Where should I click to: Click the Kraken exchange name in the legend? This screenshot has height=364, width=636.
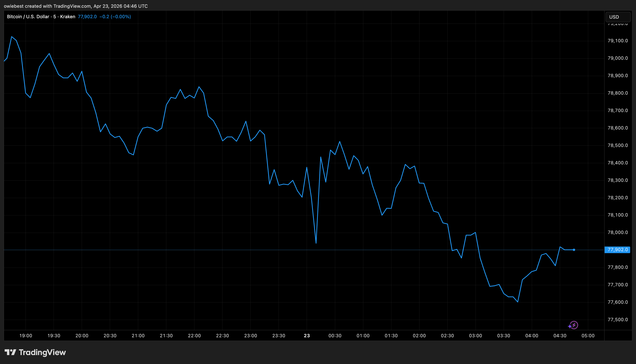67,17
